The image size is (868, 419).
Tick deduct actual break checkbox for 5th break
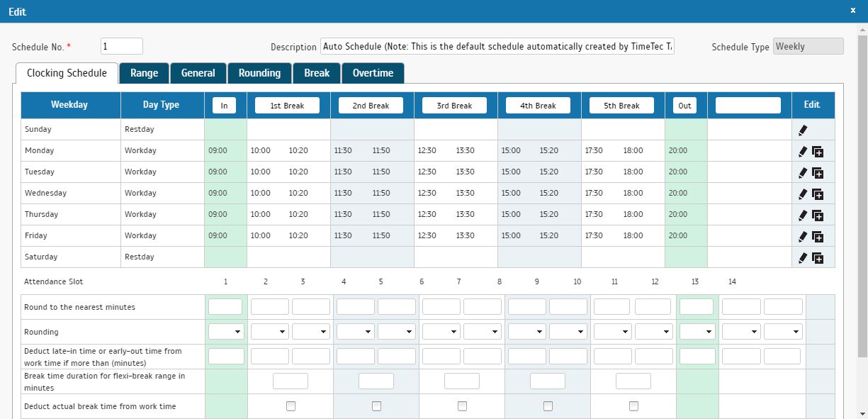pyautogui.click(x=633, y=406)
